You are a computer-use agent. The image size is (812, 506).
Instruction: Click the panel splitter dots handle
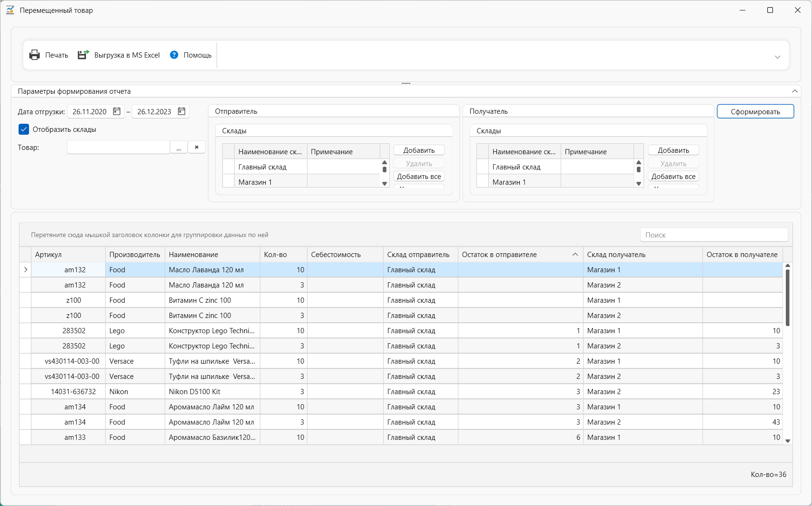click(x=406, y=83)
